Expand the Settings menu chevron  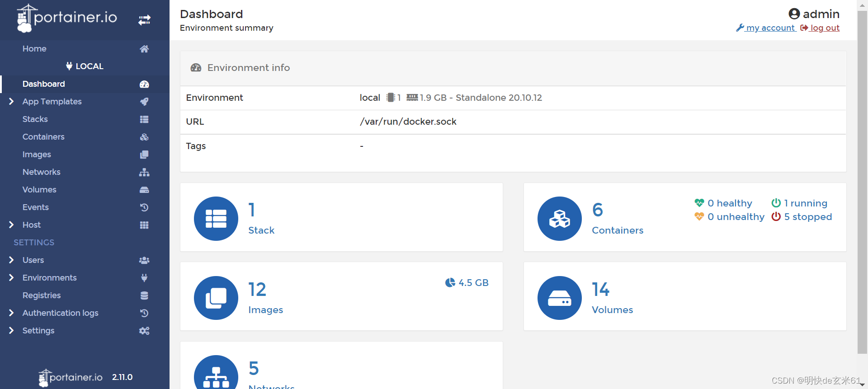click(11, 331)
